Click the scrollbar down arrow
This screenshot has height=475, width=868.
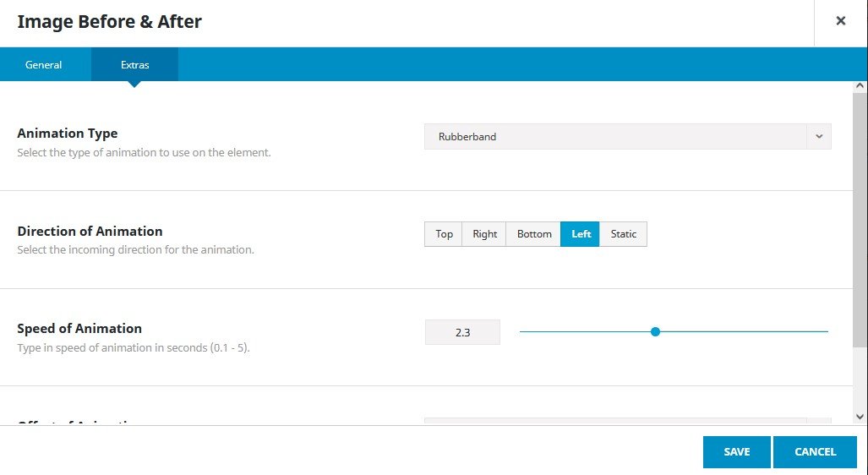click(x=860, y=416)
